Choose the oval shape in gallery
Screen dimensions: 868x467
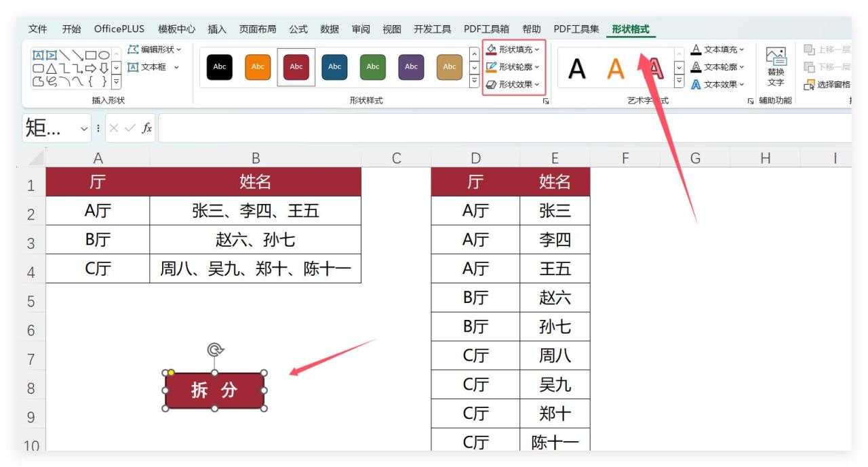[x=104, y=55]
